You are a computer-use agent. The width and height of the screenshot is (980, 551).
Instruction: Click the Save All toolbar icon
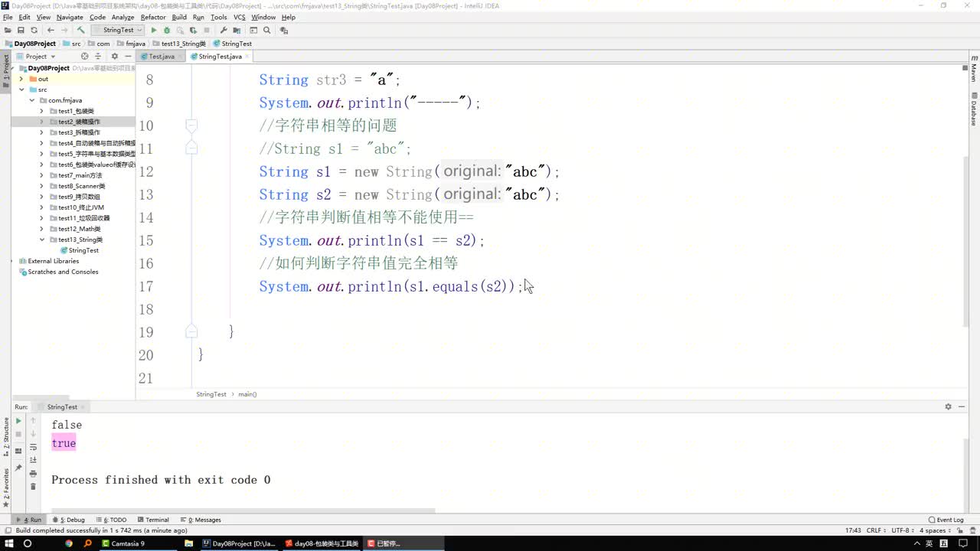click(x=21, y=31)
